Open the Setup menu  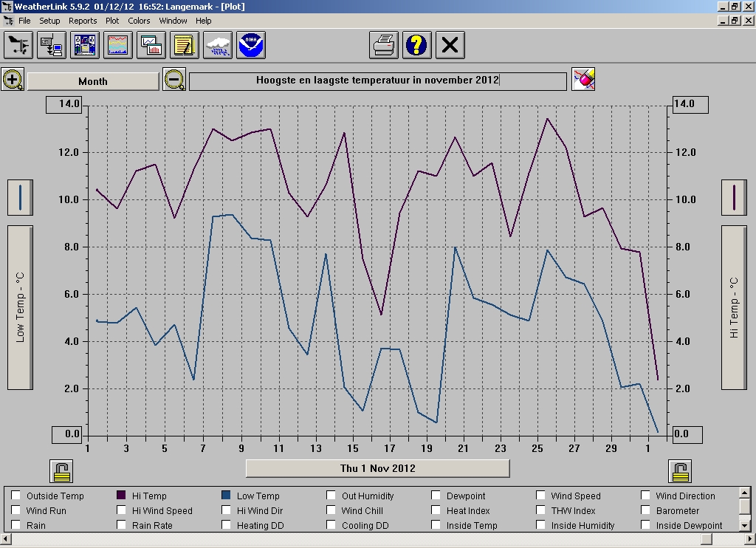[49, 21]
